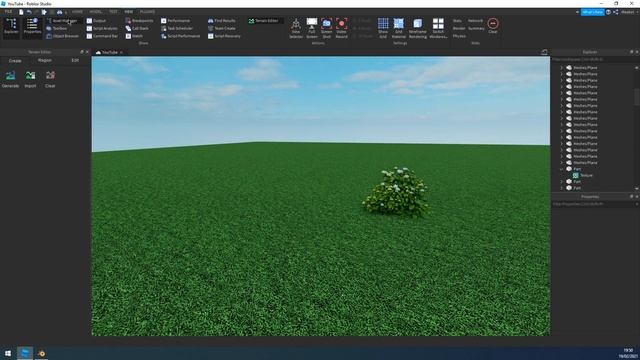Screen dimensions: 640x360
Task: Click the Clear terrain tool
Action: 50,79
